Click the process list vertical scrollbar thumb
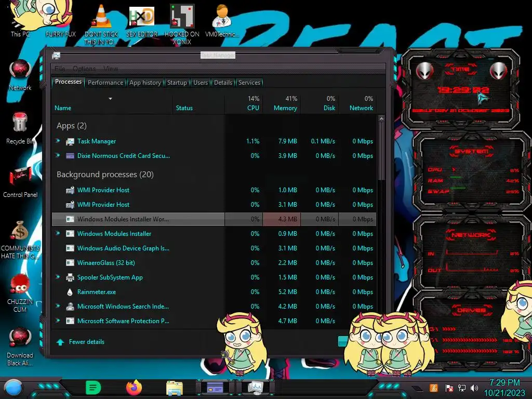This screenshot has height=399, width=532. coord(381,151)
